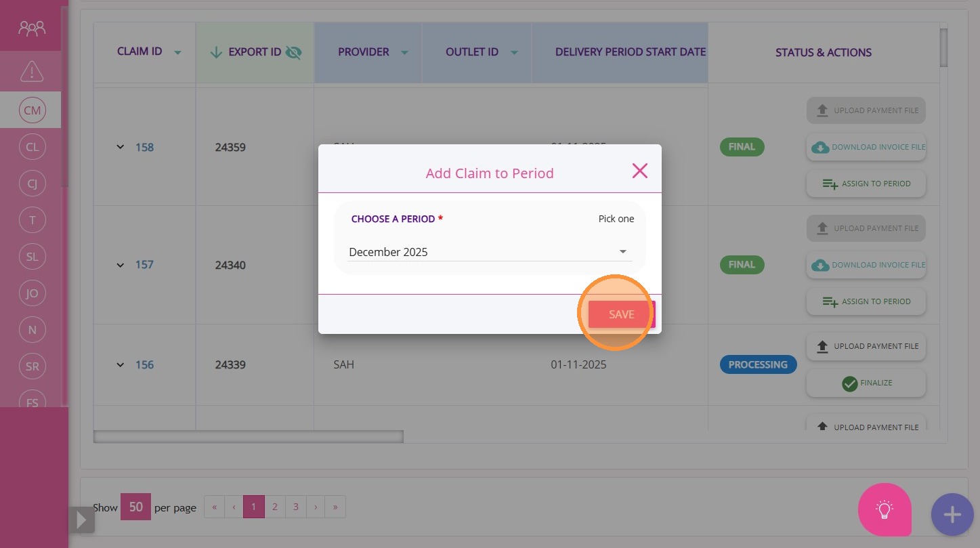Open the Claim ID column filter arrow
The image size is (980, 548).
click(x=177, y=53)
